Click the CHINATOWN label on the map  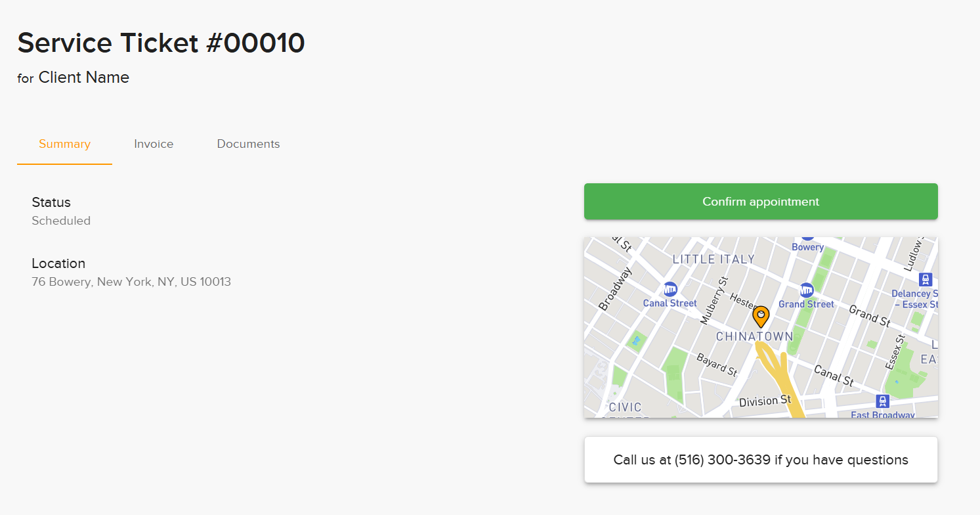click(x=755, y=336)
